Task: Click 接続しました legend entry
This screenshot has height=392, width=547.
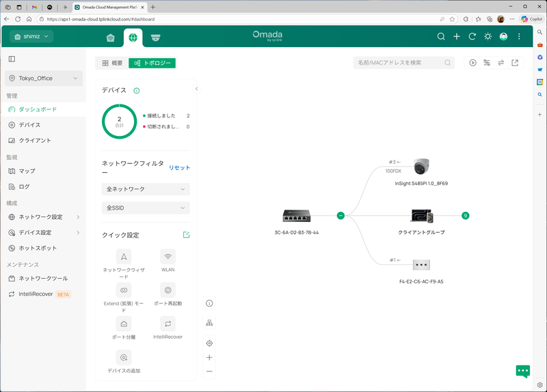Action: pos(161,115)
